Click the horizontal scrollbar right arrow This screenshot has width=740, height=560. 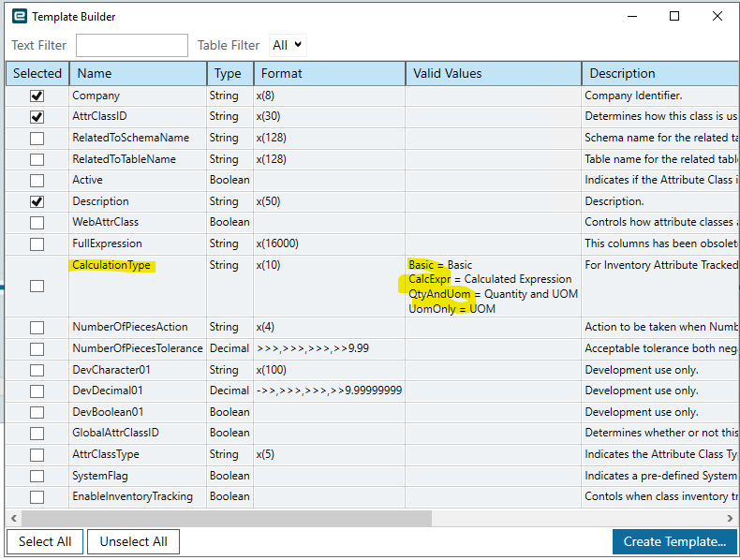tap(730, 518)
